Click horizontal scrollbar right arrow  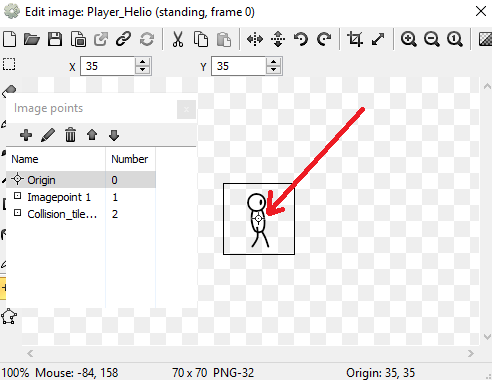point(470,353)
